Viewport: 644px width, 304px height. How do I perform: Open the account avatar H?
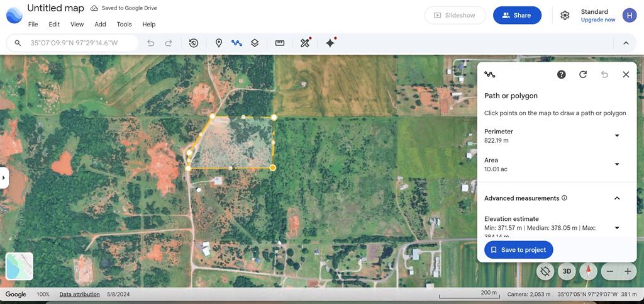point(629,15)
